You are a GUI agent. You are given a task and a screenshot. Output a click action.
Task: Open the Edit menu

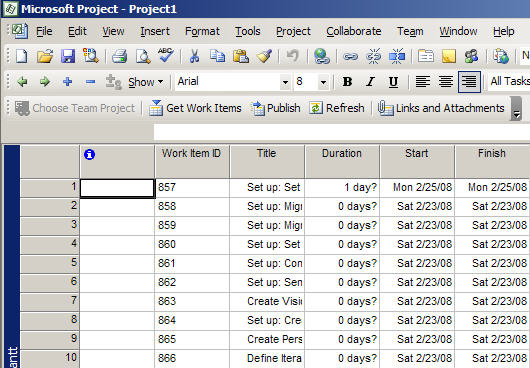[x=77, y=31]
